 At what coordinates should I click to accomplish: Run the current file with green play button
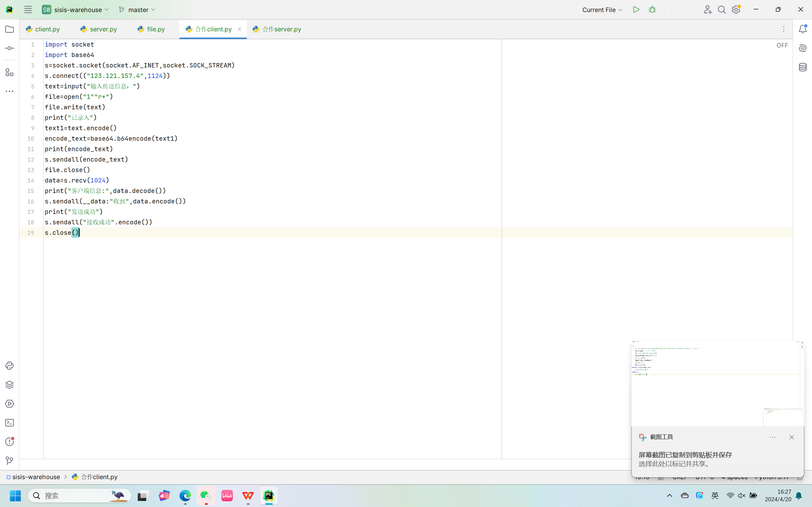636,10
